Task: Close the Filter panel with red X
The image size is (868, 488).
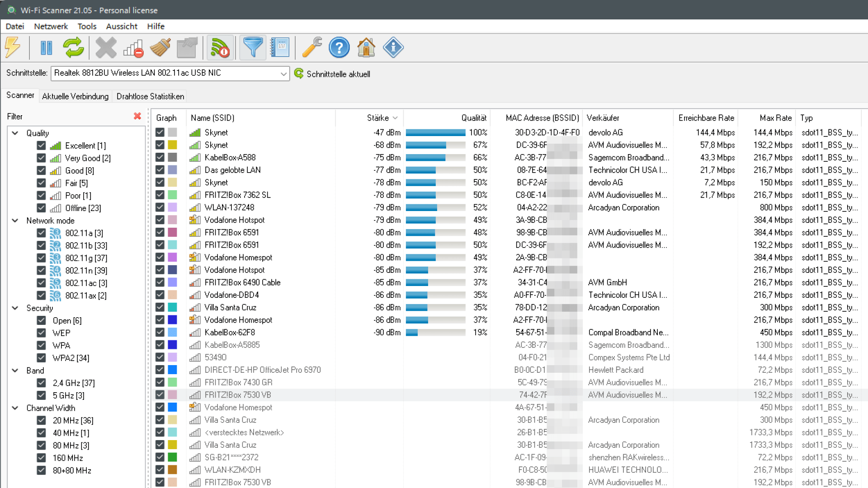Action: [137, 116]
